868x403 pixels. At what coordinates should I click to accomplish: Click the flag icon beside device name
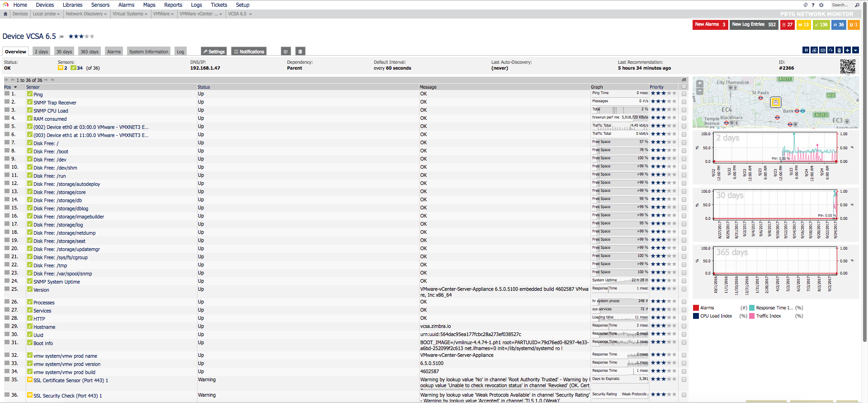pos(61,37)
